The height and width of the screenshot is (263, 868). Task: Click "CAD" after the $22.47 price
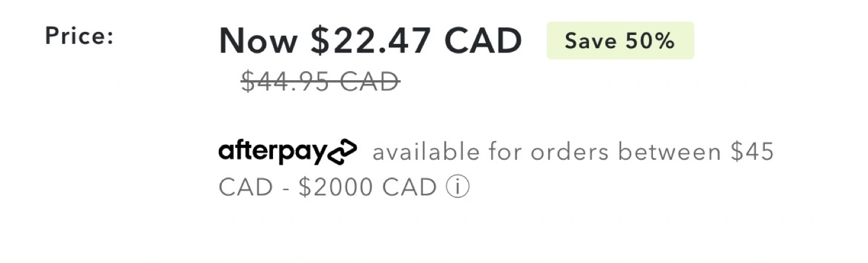(483, 41)
